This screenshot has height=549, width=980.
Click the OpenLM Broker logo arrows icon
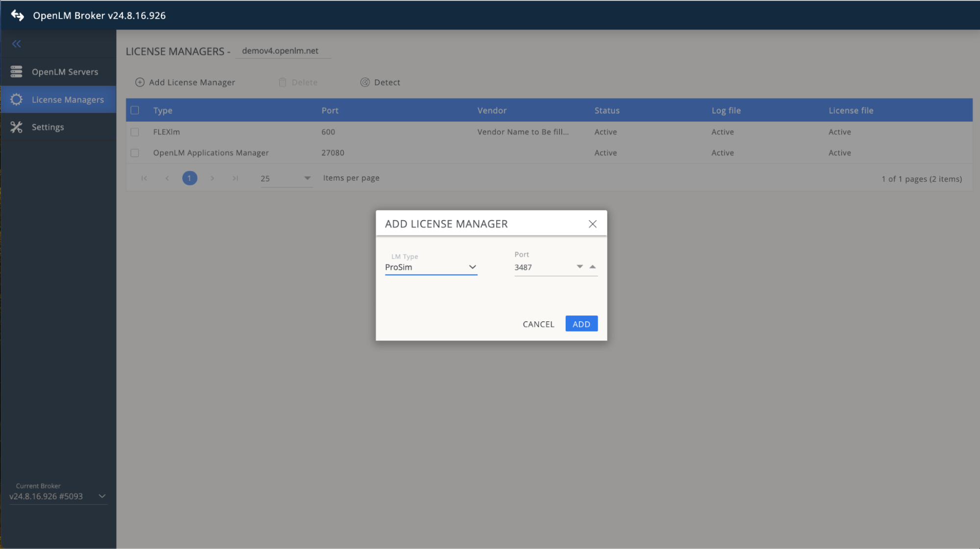tap(16, 15)
